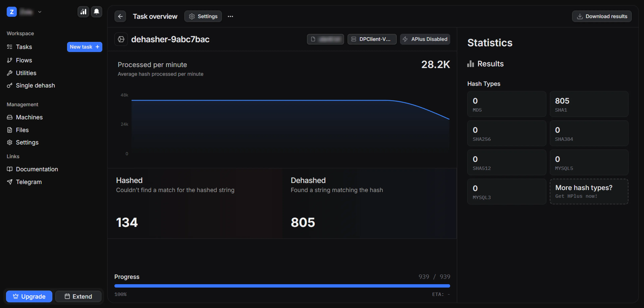Go to Machines in Management
Screen dimensions: 644x308
point(29,117)
